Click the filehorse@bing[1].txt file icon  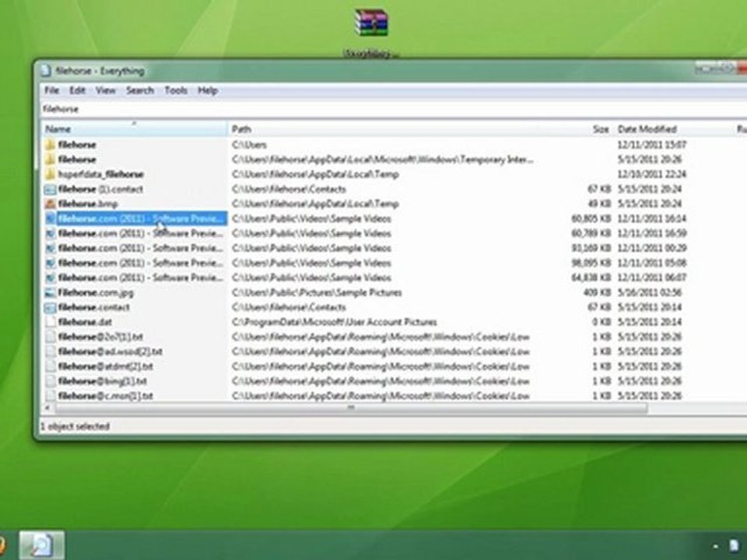pos(50,381)
